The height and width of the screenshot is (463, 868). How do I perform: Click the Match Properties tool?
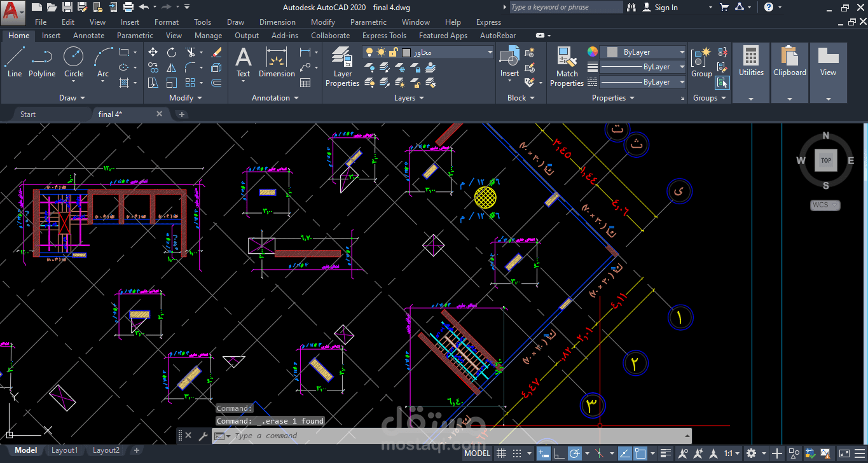567,67
